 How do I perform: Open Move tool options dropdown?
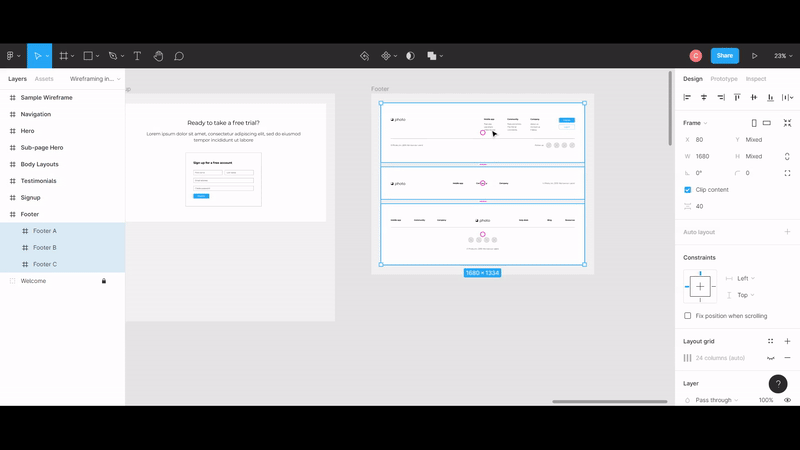tap(47, 56)
